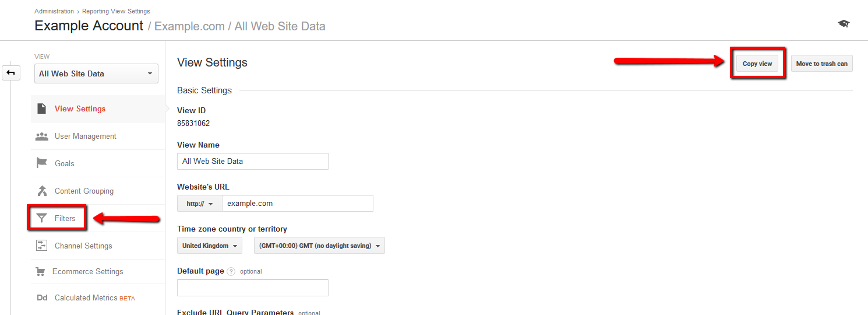Image resolution: width=868 pixels, height=315 pixels.
Task: Click into the Default page field
Action: pyautogui.click(x=253, y=288)
